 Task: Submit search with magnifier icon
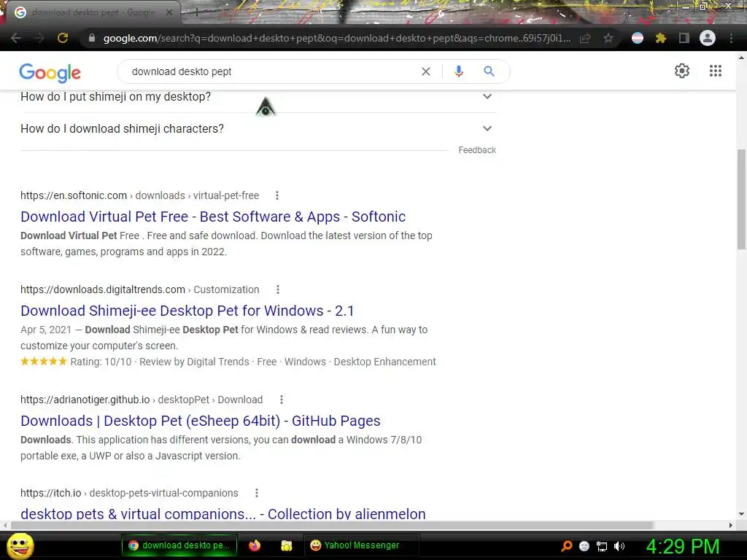tap(489, 71)
